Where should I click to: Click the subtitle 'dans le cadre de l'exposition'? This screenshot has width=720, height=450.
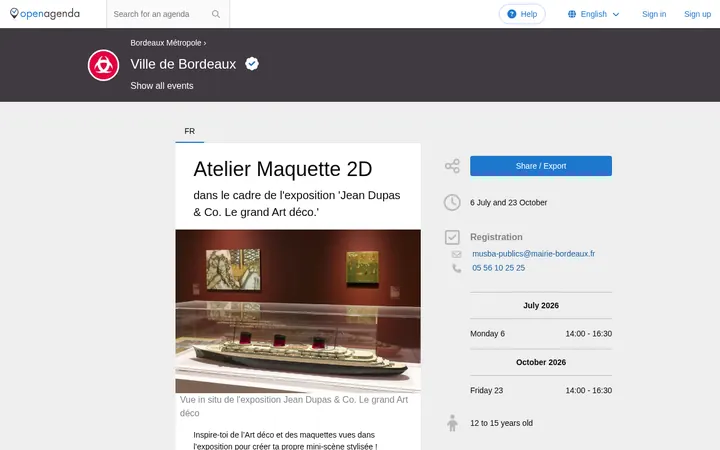point(297,203)
